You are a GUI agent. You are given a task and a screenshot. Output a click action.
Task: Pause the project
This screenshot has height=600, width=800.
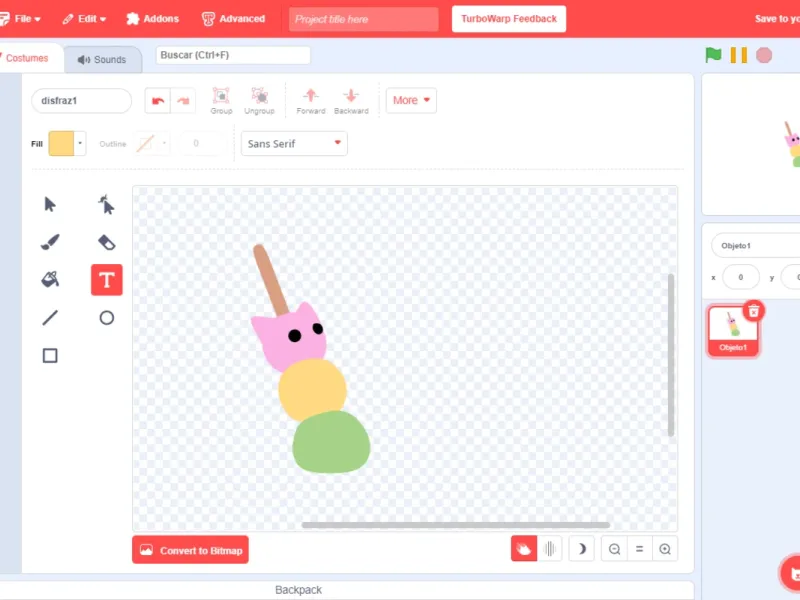coord(739,55)
